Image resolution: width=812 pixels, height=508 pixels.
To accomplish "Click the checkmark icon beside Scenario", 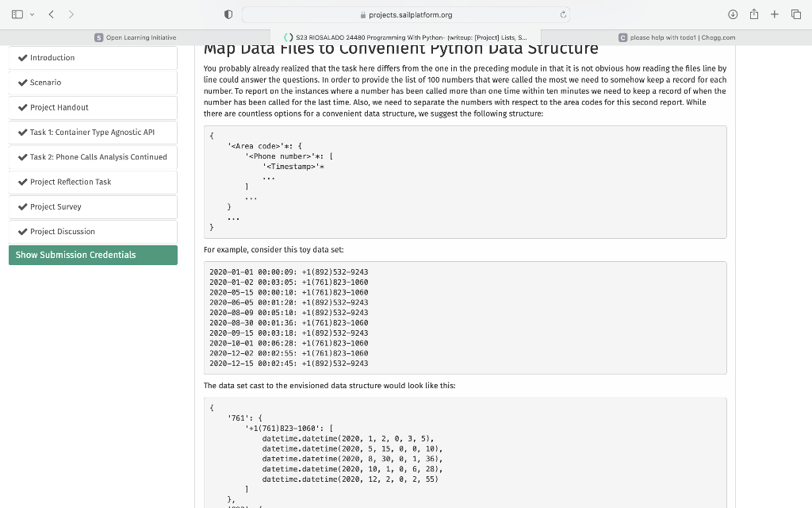I will coord(22,83).
